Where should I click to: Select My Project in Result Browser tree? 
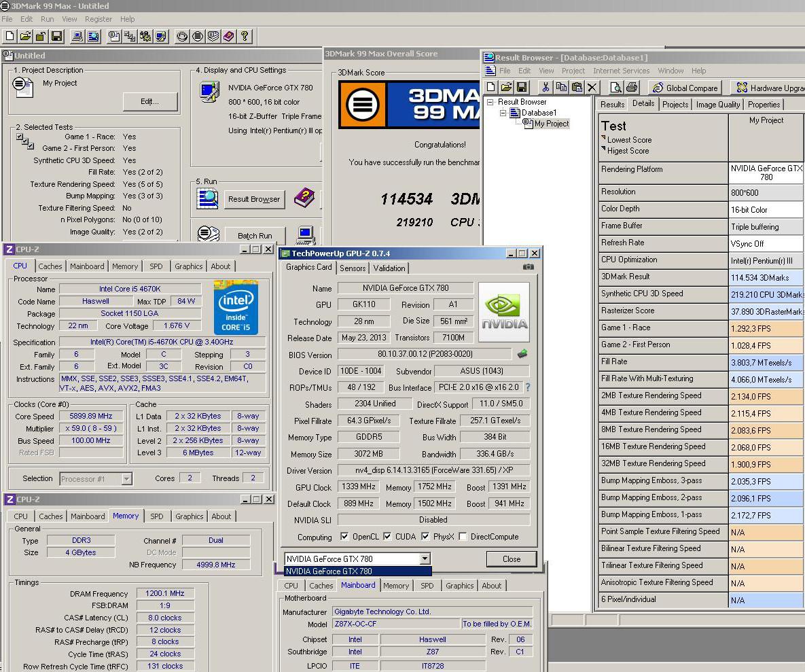pos(552,124)
